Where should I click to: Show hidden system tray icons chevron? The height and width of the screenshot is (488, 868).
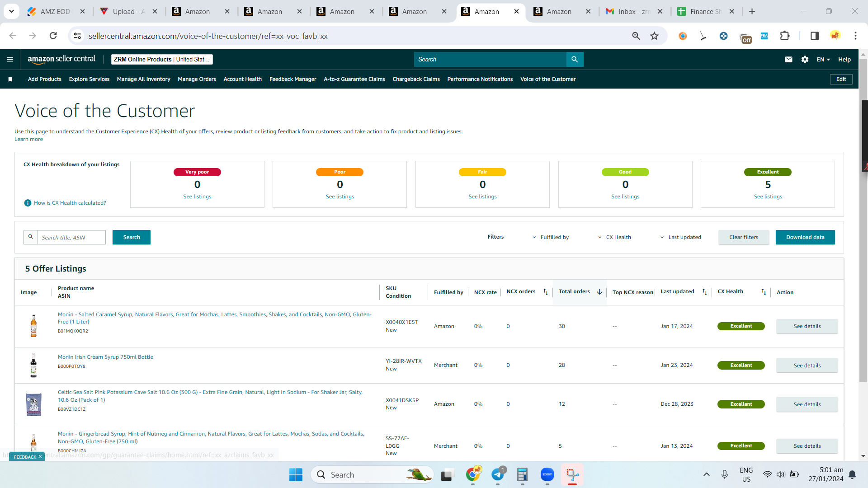click(706, 474)
